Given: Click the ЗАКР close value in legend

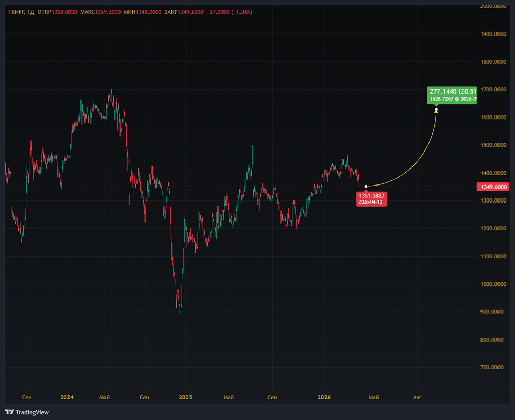Looking at the screenshot, I should pyautogui.click(x=191, y=11).
